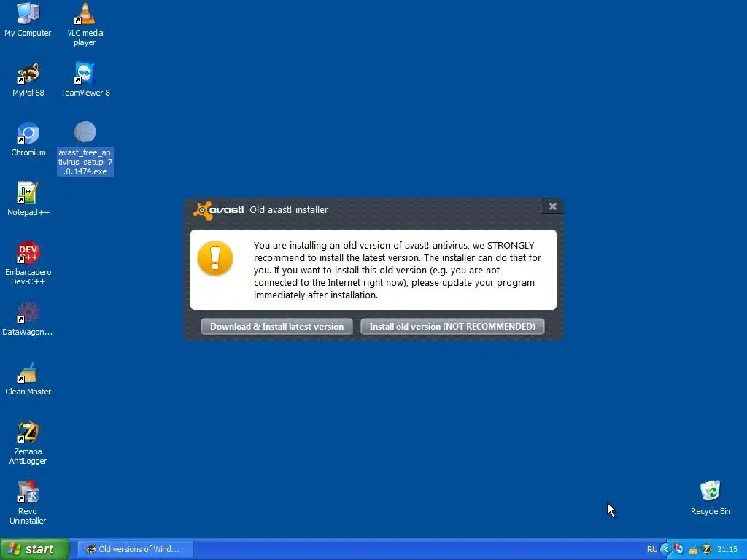Open MyPal 68 browser shortcut
This screenshot has height=560, width=747.
tap(28, 79)
